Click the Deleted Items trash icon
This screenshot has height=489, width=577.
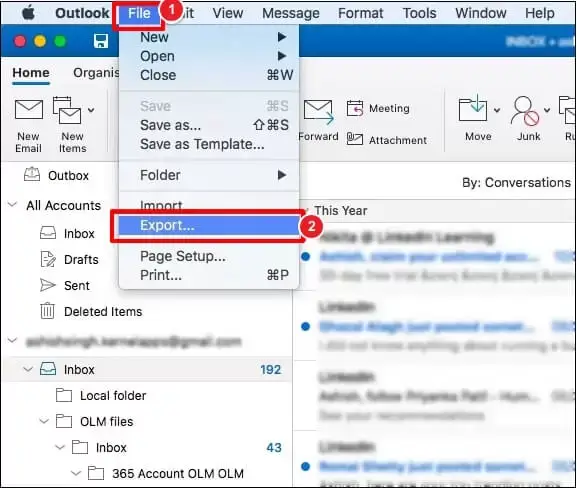(47, 311)
